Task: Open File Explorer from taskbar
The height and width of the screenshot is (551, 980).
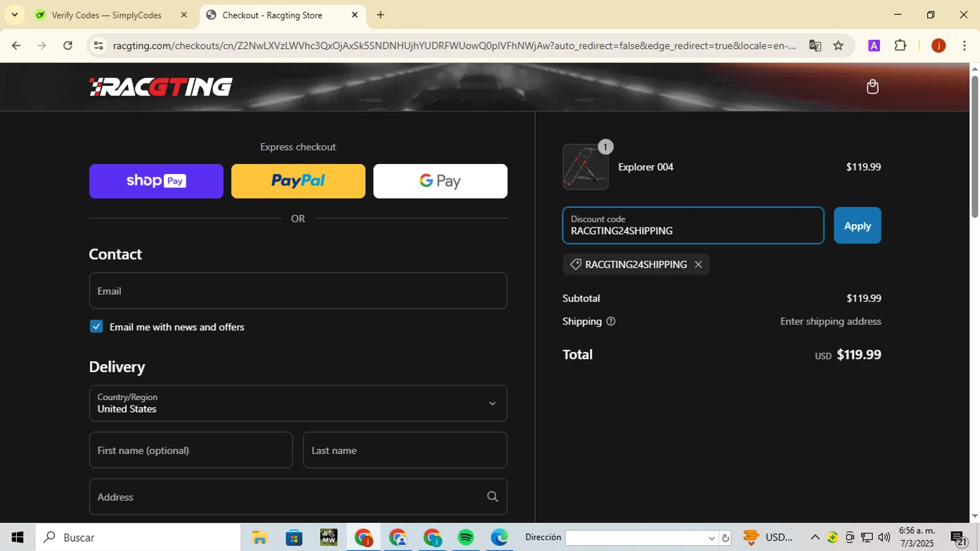Action: [259, 537]
